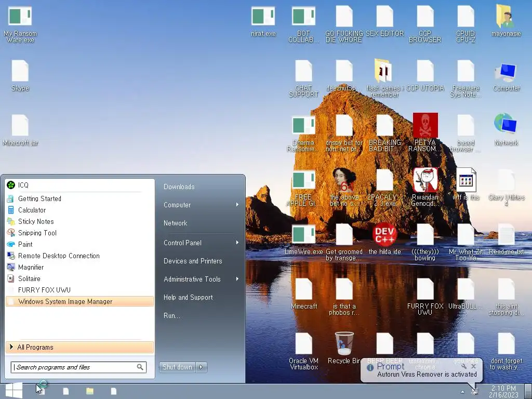
Task: Select the 2PACALY 2.3.exe desktop icon
Action: click(x=384, y=188)
